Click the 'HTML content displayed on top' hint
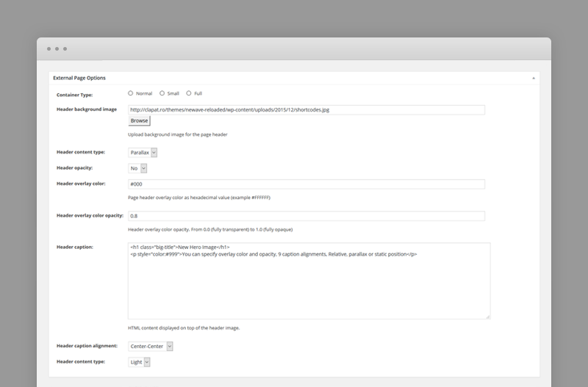Screen dimensions: 588x387 coord(184,328)
